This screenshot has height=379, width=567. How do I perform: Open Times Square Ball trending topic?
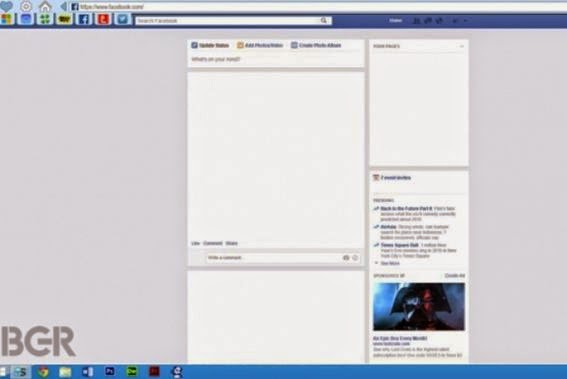point(399,245)
